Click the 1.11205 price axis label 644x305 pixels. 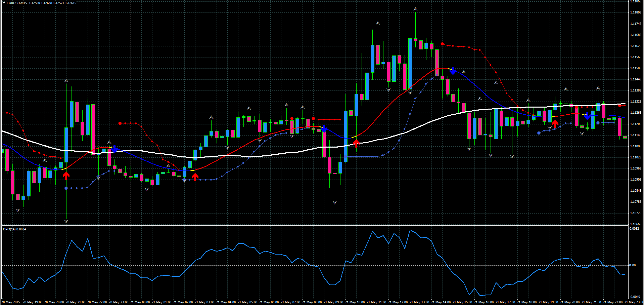coord(635,124)
